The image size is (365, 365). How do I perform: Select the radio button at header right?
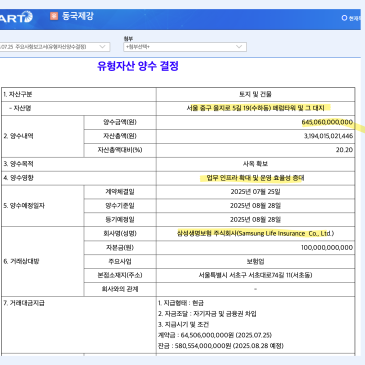point(344,18)
